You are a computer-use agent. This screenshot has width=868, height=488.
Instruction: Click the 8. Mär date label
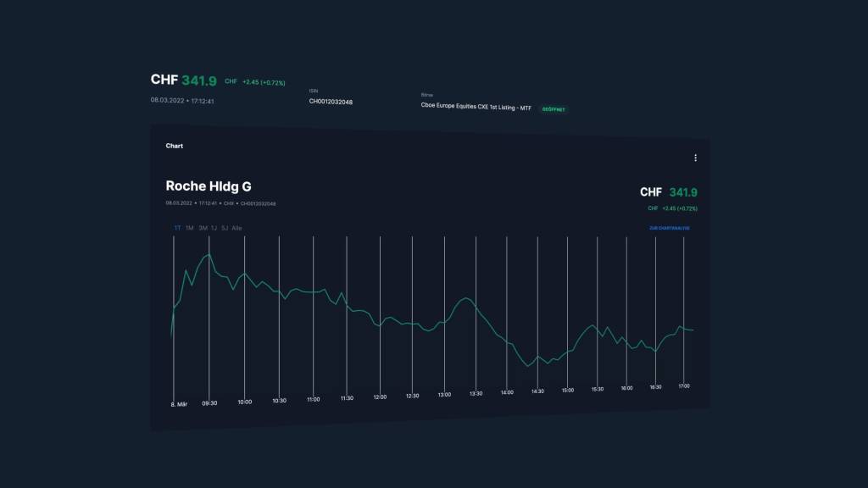pos(178,405)
